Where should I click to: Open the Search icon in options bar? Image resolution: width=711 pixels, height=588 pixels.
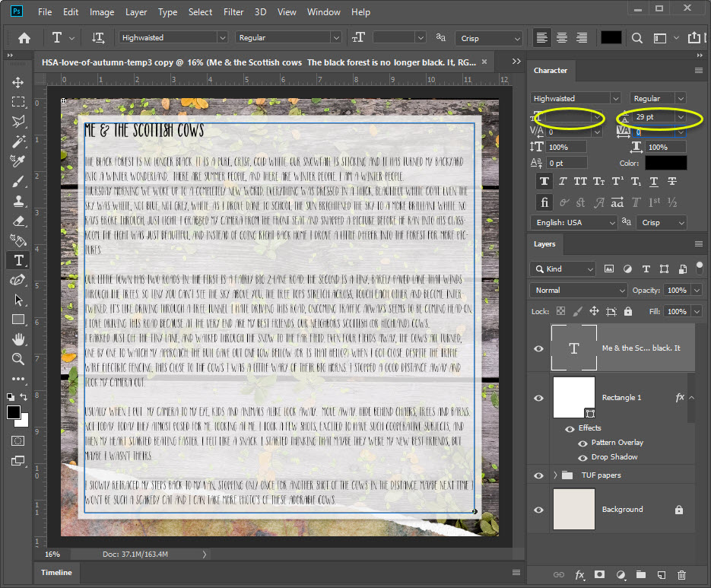click(637, 38)
